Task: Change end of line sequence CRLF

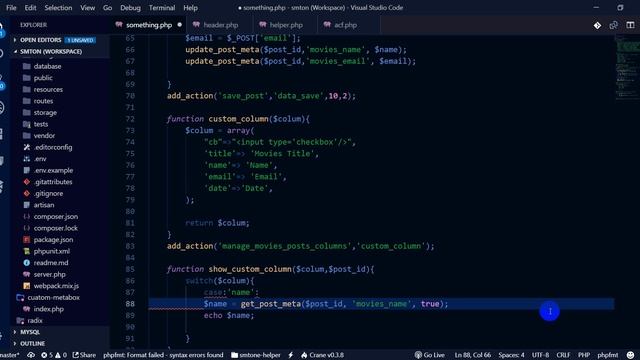Action: click(563, 355)
